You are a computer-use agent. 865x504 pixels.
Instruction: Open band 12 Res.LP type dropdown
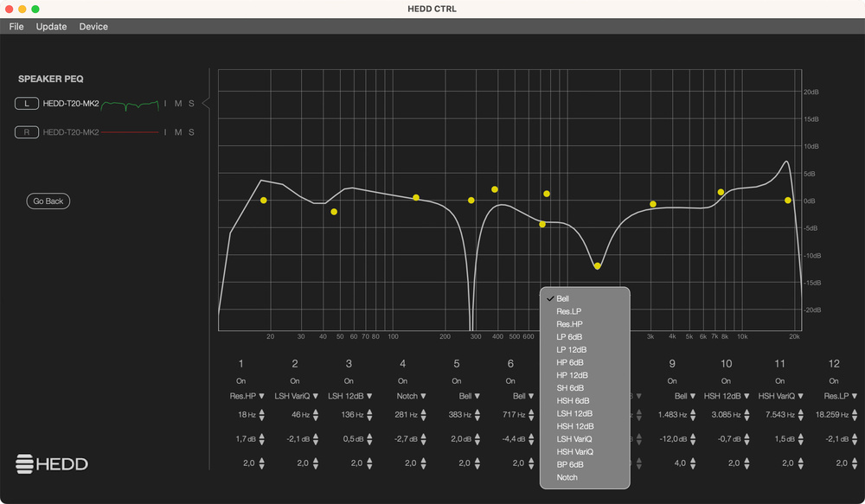click(x=841, y=396)
